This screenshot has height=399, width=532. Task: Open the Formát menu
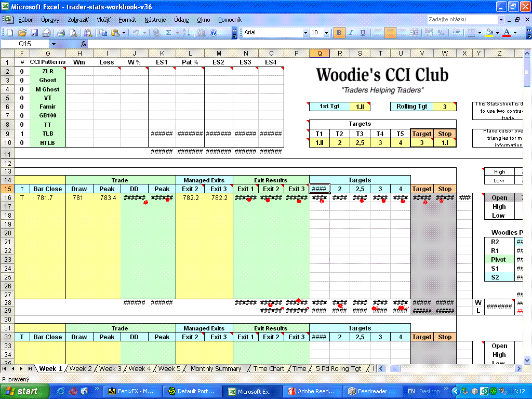coord(127,20)
